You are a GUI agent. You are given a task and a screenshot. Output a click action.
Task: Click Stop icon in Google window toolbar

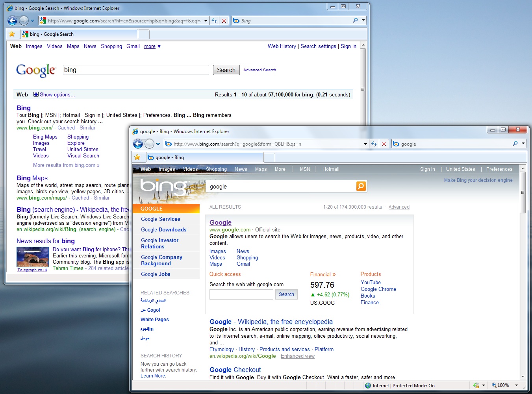point(224,21)
